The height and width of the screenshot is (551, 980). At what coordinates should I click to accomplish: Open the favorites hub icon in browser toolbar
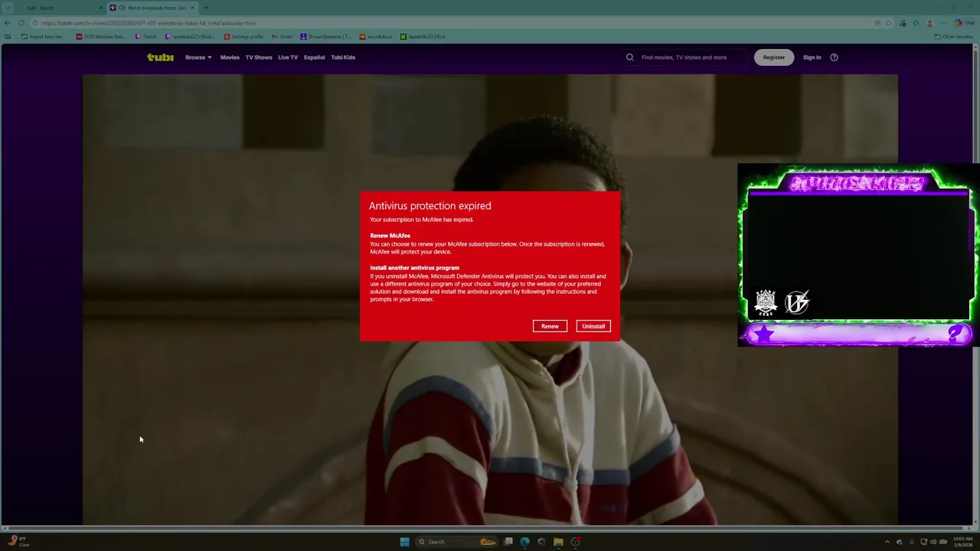point(916,23)
